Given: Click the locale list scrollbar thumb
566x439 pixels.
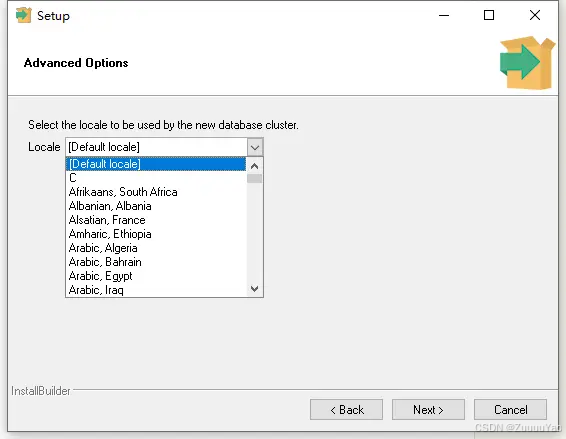Looking at the screenshot, I should (x=254, y=179).
